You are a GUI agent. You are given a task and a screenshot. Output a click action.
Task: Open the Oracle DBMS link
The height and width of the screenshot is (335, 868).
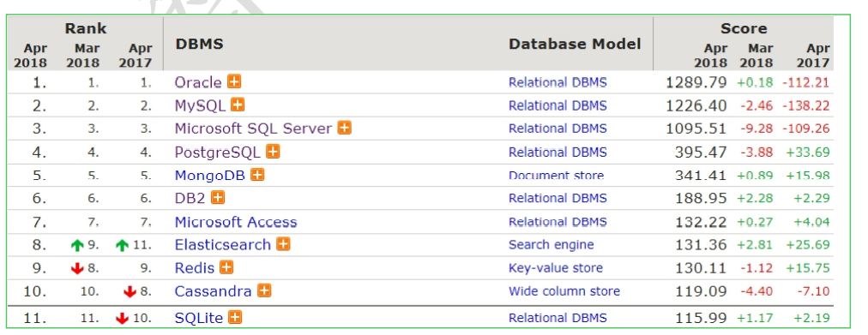coord(198,82)
